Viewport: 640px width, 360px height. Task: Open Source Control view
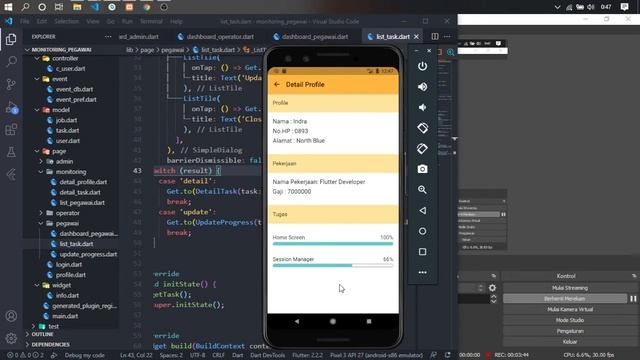[x=11, y=84]
